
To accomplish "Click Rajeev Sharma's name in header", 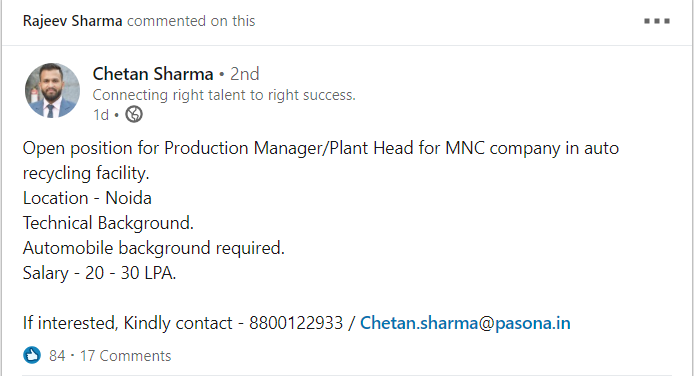I will click(x=73, y=21).
